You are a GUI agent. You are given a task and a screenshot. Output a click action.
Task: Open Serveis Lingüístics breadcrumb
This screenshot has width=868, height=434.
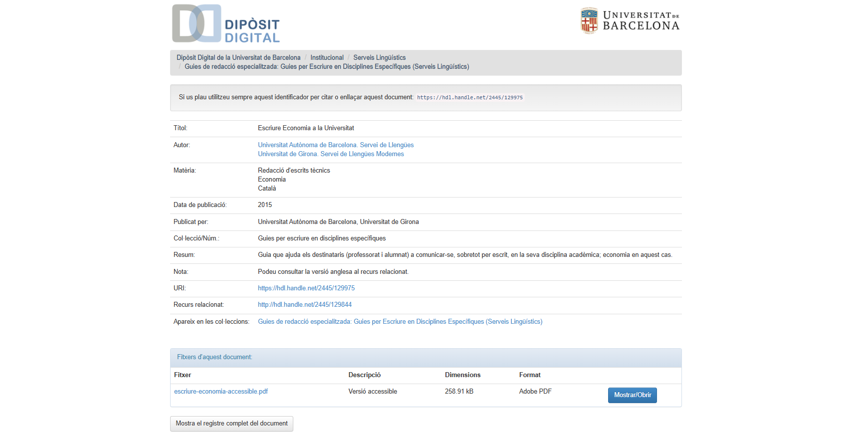(x=379, y=58)
